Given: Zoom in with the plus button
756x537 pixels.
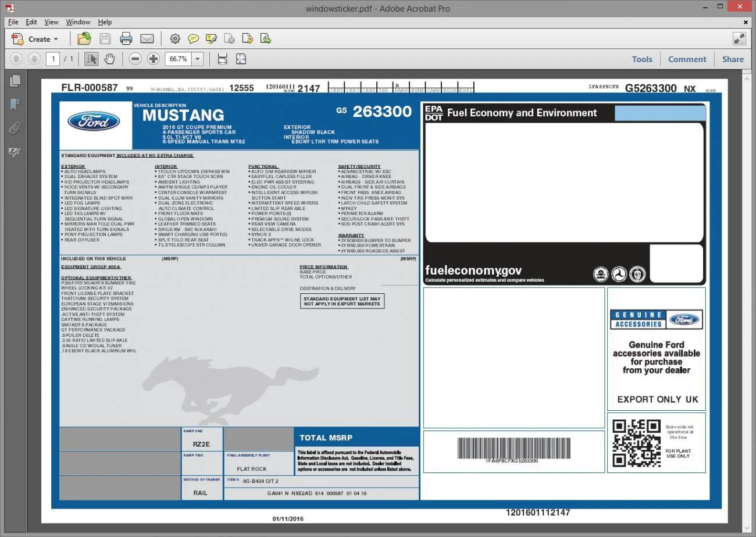Looking at the screenshot, I should pyautogui.click(x=154, y=59).
